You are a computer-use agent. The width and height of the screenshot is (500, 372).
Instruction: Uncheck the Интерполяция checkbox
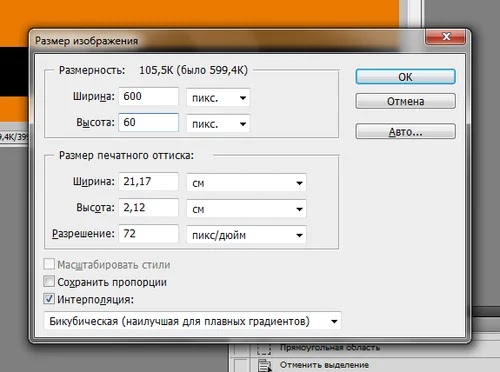49,299
